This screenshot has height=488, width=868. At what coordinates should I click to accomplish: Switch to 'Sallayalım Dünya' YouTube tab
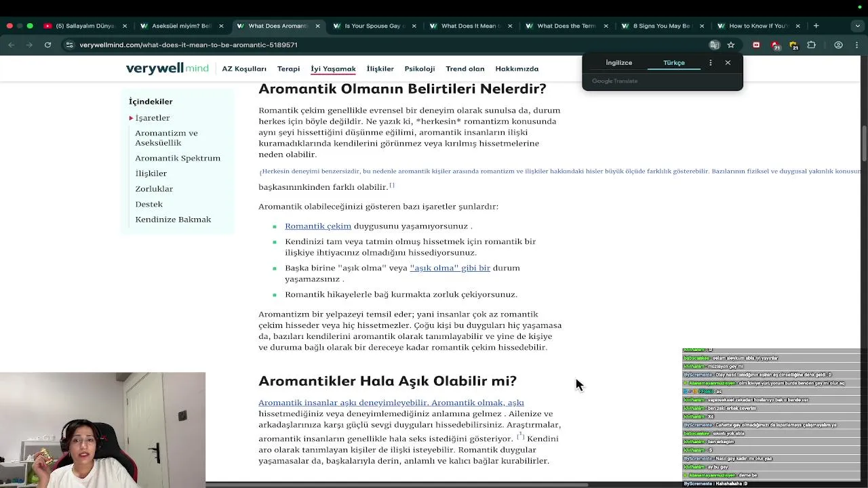(85, 26)
